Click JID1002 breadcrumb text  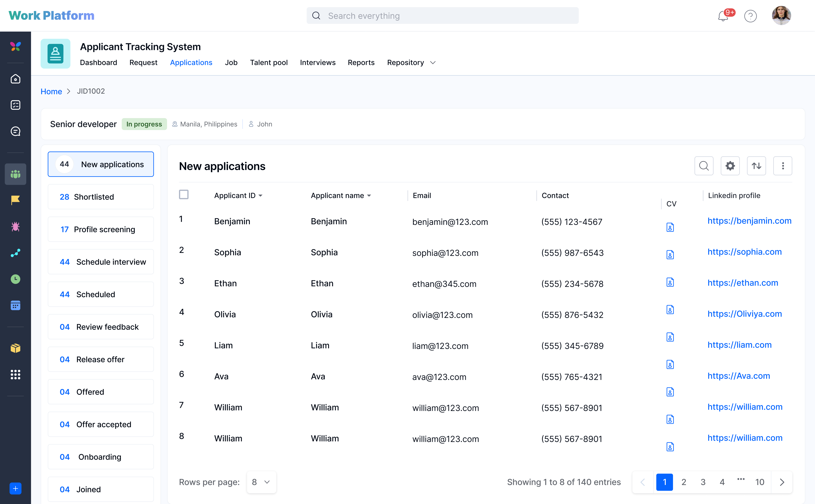91,91
